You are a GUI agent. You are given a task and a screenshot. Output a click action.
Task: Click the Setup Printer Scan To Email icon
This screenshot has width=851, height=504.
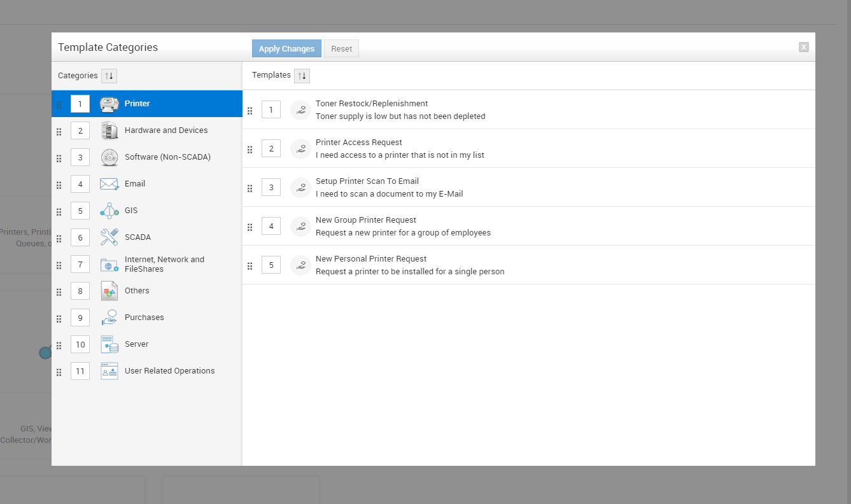300,188
